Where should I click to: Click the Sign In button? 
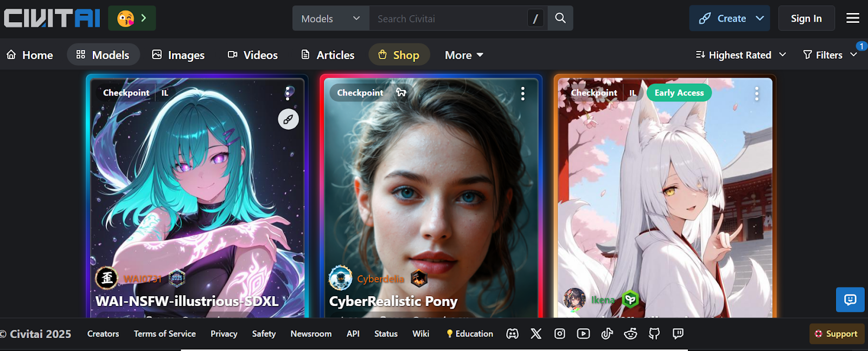(x=806, y=18)
